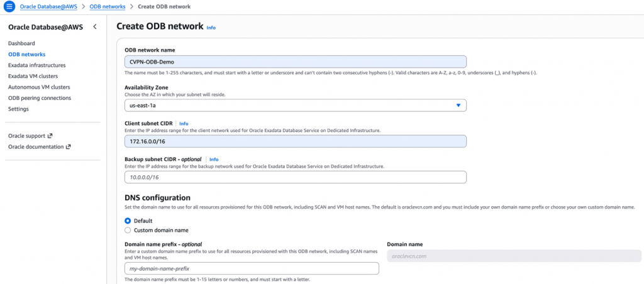Click the Oracle support external link
The image size is (644, 284).
click(30, 136)
